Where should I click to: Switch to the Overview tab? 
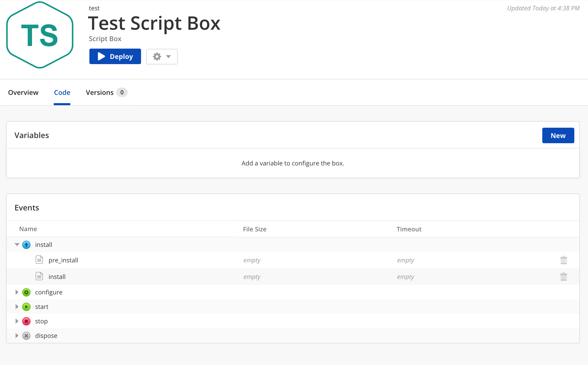(x=23, y=93)
